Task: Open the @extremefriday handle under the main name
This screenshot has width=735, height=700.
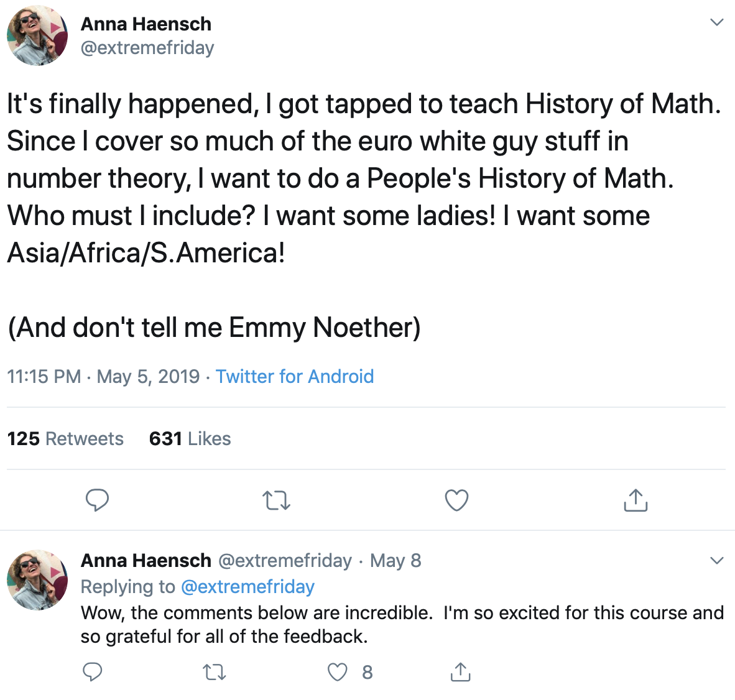Action: click(x=147, y=48)
